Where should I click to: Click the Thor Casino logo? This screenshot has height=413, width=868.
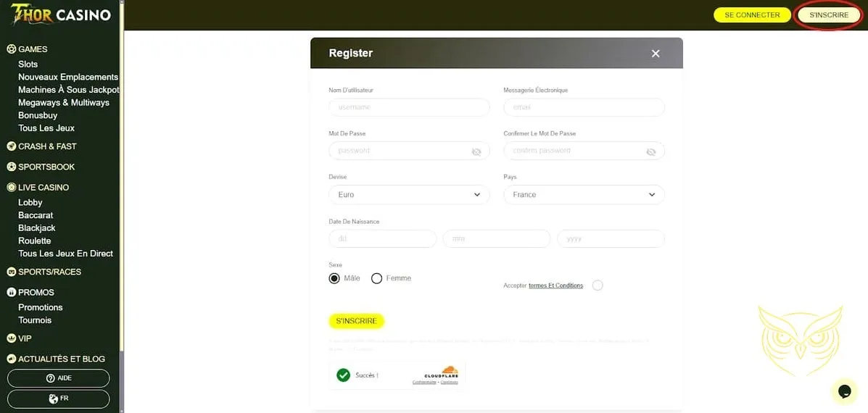point(61,14)
